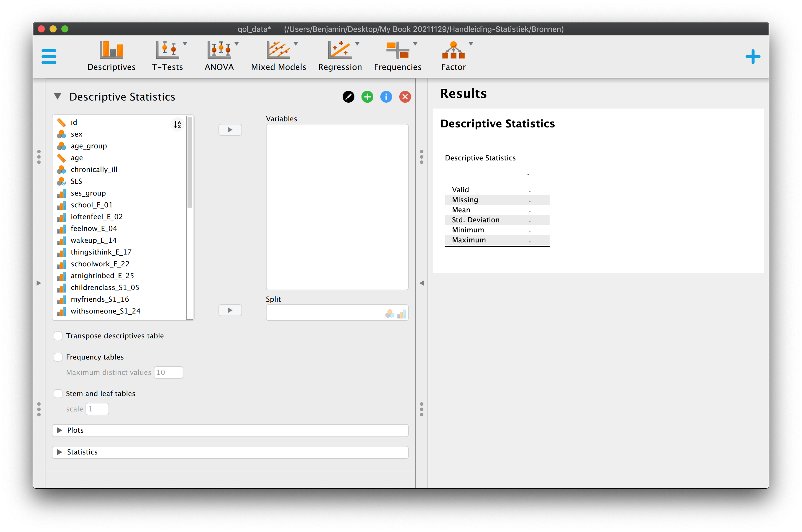Enable Stem and leaf tables checkbox
Screen dimensions: 802x532
(x=58, y=394)
